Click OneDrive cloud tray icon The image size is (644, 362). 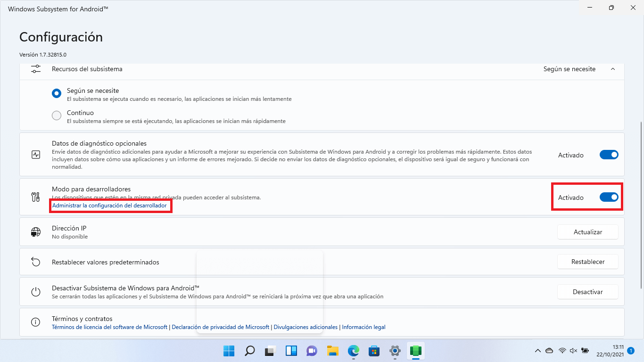(x=549, y=351)
